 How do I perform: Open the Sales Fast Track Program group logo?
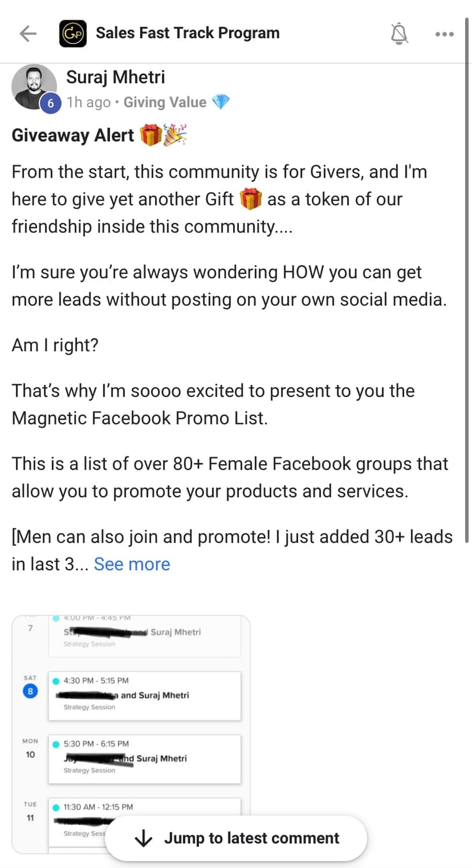point(73,34)
